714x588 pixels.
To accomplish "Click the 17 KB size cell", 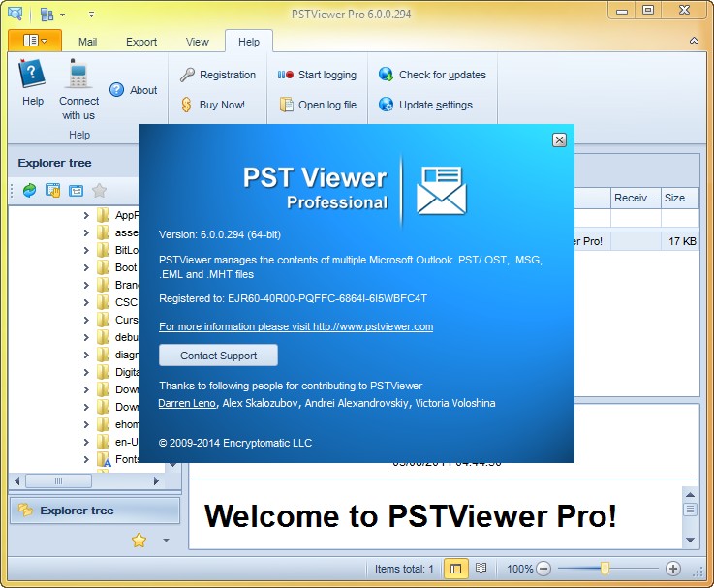I will click(x=682, y=241).
